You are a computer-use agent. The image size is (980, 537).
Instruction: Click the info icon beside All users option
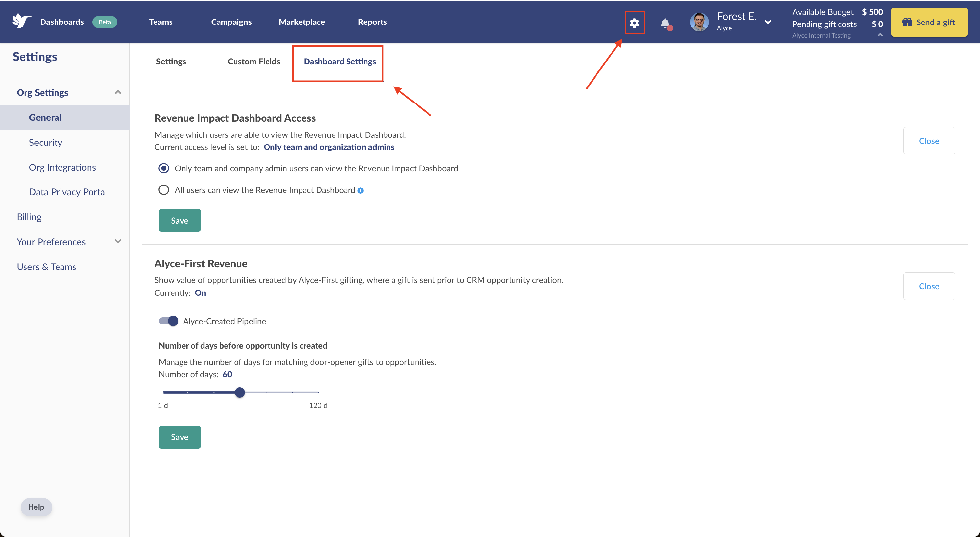(x=361, y=191)
